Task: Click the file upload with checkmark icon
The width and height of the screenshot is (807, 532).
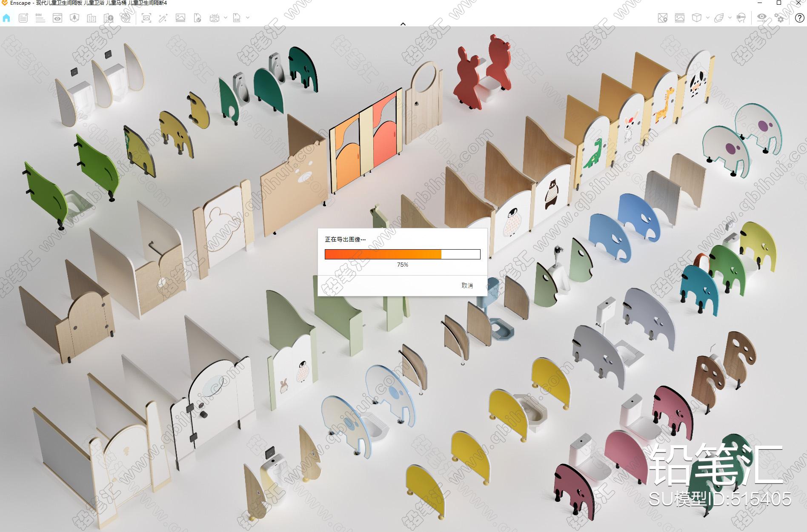Action: (x=197, y=18)
